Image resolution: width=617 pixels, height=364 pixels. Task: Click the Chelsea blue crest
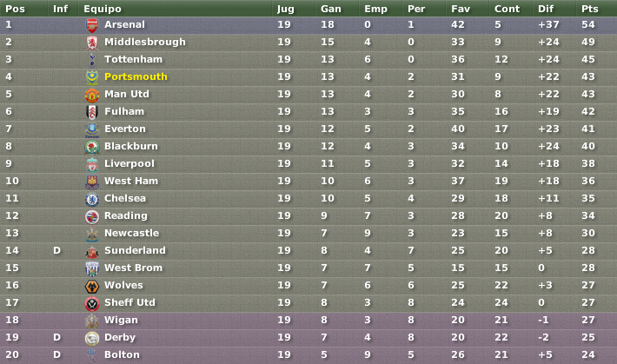point(92,199)
